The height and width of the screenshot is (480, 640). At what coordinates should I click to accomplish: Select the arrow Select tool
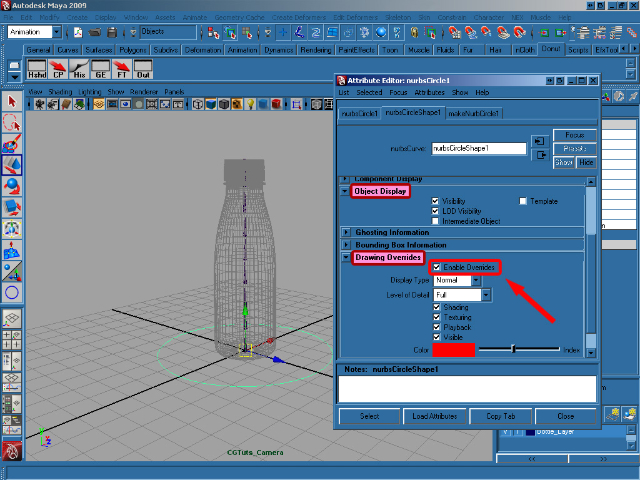point(12,101)
